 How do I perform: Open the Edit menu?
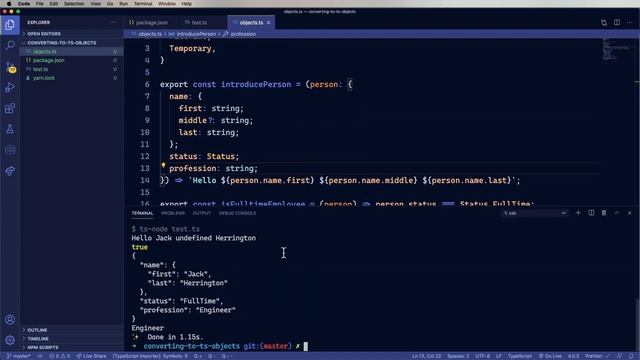pos(54,4)
